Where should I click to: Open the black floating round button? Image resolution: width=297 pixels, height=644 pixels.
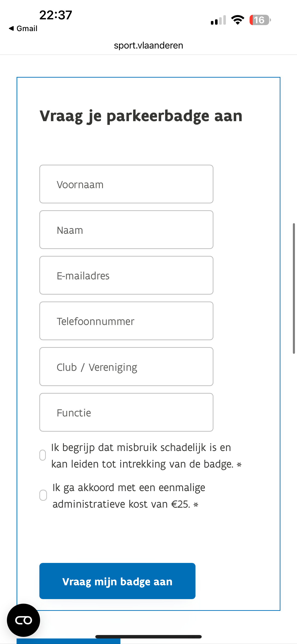[x=23, y=620]
